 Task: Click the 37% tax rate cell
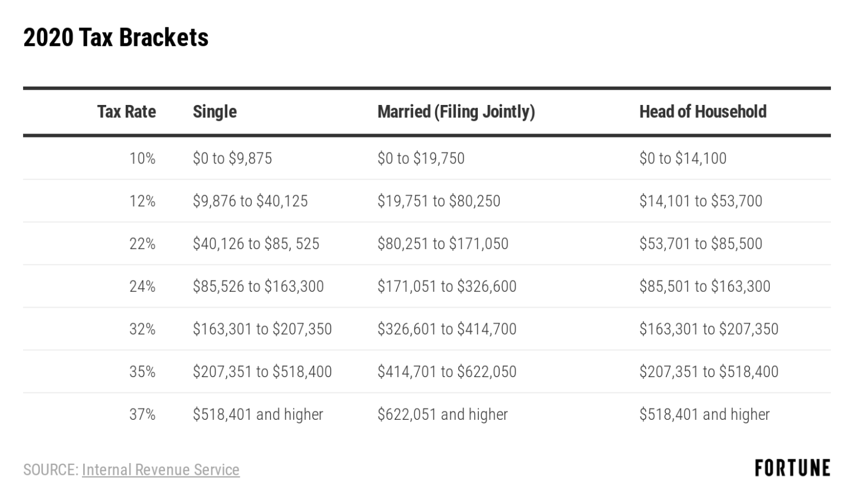(x=142, y=414)
